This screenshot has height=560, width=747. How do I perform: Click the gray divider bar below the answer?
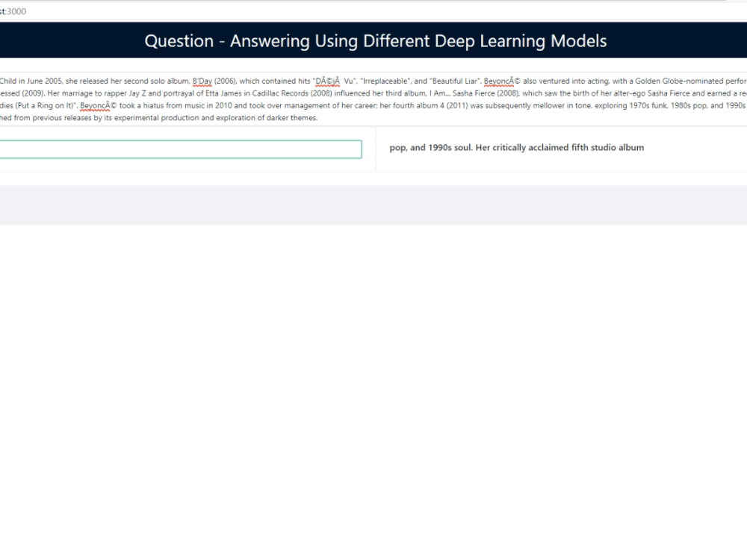point(373,204)
